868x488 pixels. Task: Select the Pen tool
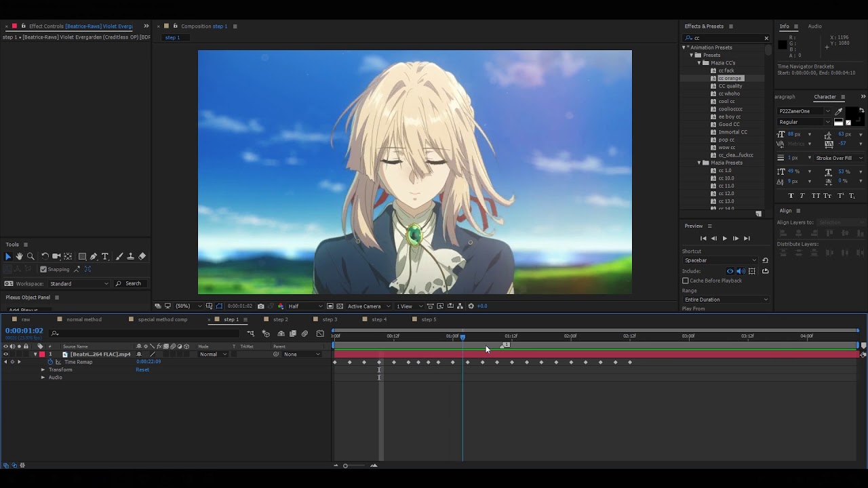pos(94,256)
